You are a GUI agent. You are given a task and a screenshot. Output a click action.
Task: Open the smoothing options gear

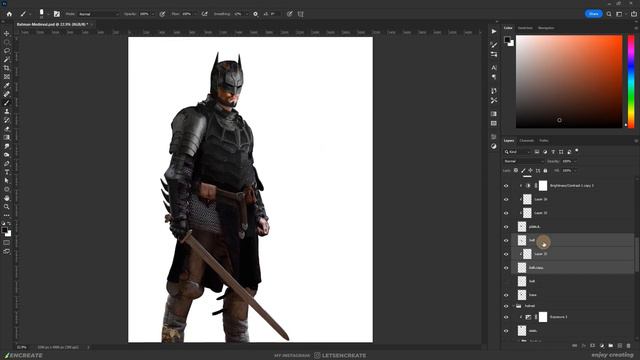coord(256,14)
